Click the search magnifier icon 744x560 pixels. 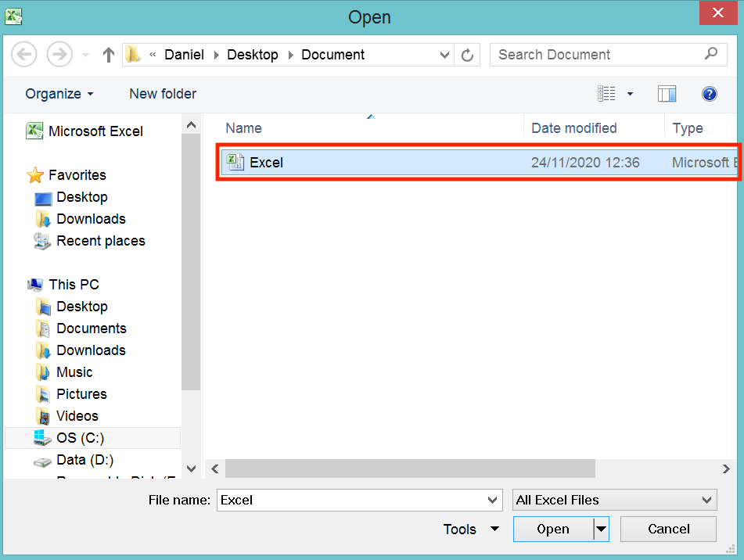click(x=710, y=55)
